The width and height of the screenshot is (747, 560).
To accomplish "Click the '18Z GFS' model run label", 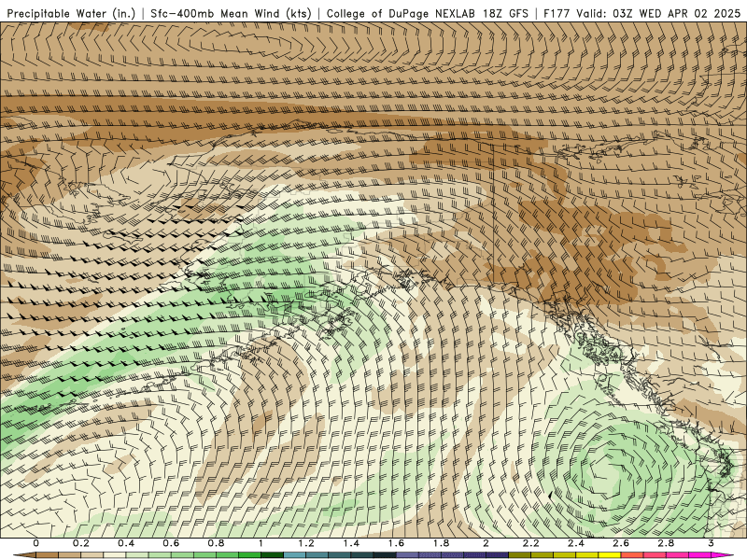I will (x=505, y=13).
